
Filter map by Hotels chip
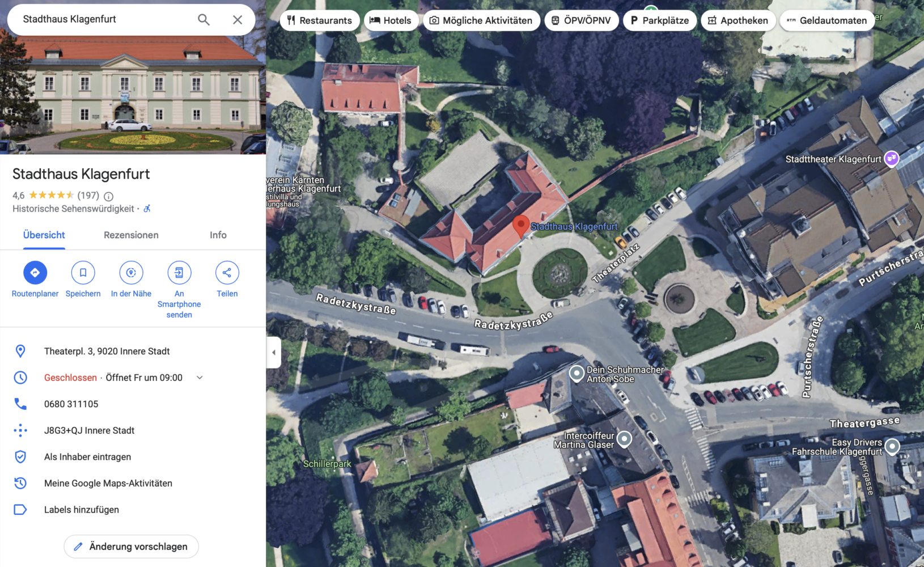click(391, 20)
